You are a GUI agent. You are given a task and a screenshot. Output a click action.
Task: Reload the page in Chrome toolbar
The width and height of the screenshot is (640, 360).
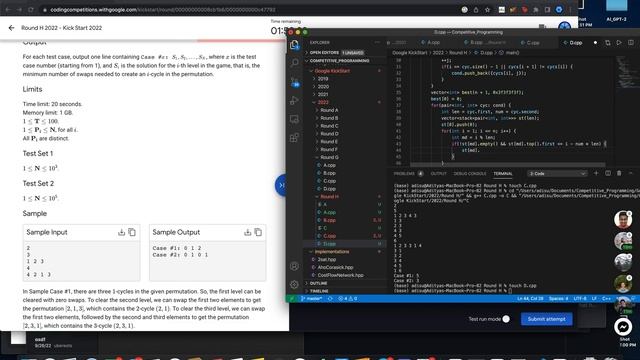point(31,10)
